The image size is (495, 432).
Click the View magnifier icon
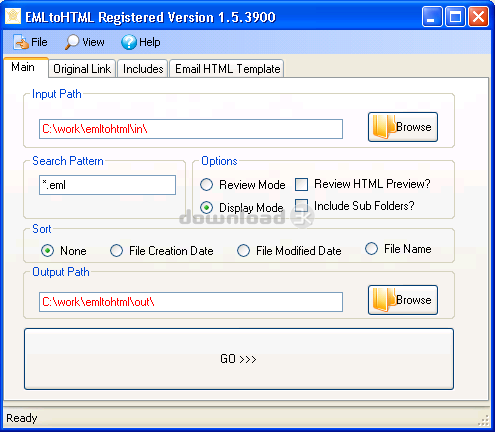[x=72, y=42]
